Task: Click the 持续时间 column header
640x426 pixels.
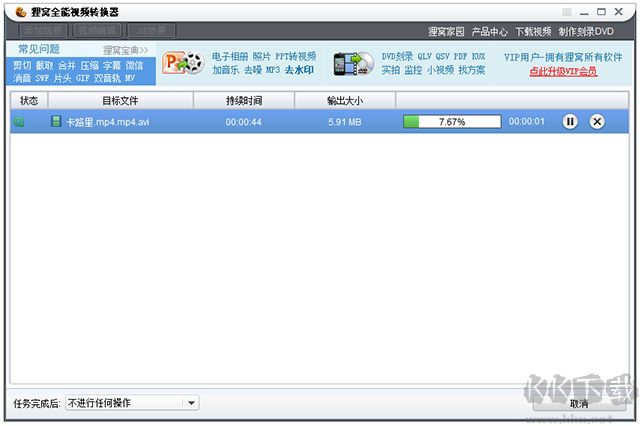Action: 244,100
